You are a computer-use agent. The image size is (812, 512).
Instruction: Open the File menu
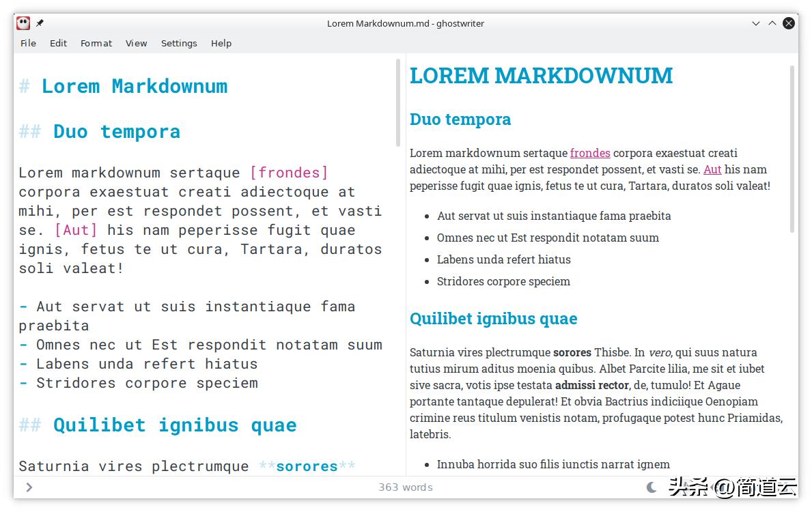point(28,43)
